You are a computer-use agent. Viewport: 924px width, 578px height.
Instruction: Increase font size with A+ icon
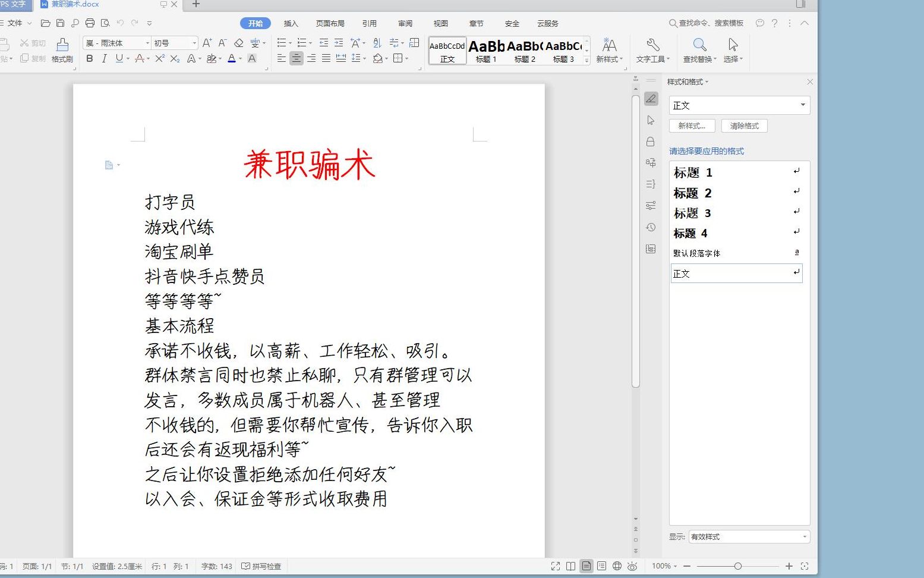pyautogui.click(x=207, y=43)
